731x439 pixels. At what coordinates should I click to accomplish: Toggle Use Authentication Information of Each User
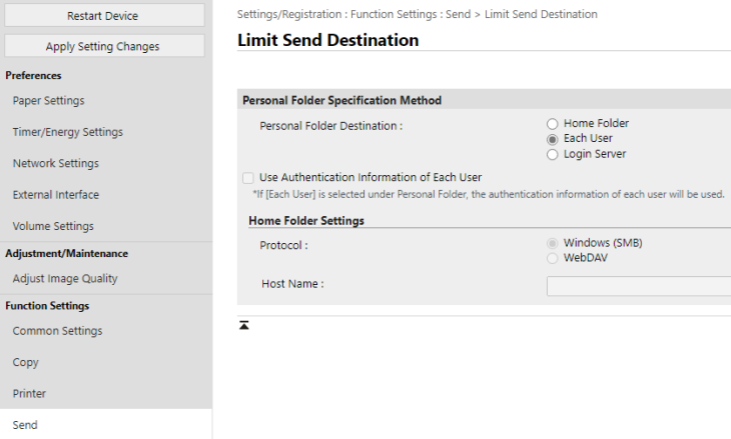click(x=248, y=178)
